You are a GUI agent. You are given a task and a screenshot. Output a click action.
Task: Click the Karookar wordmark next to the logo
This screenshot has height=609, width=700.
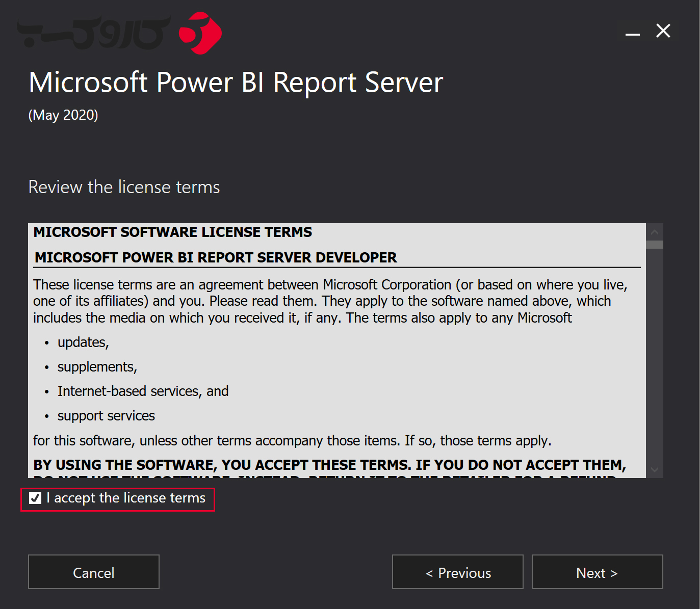coord(94,32)
